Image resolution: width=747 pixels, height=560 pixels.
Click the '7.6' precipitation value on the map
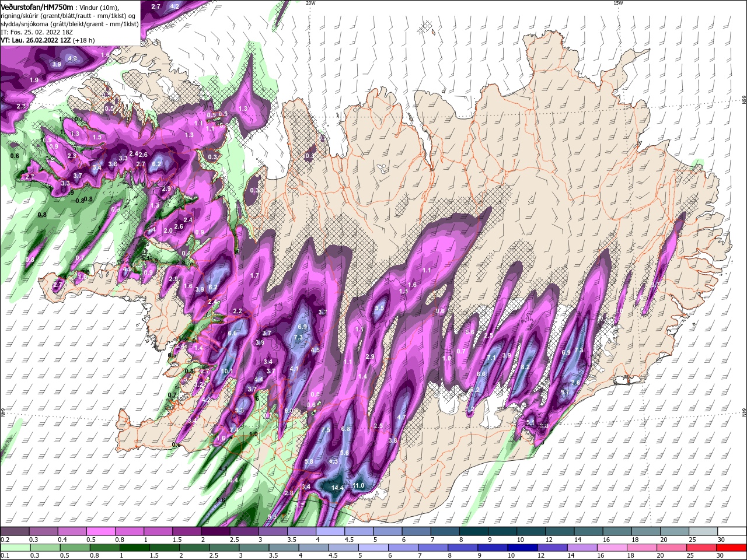coord(575,383)
